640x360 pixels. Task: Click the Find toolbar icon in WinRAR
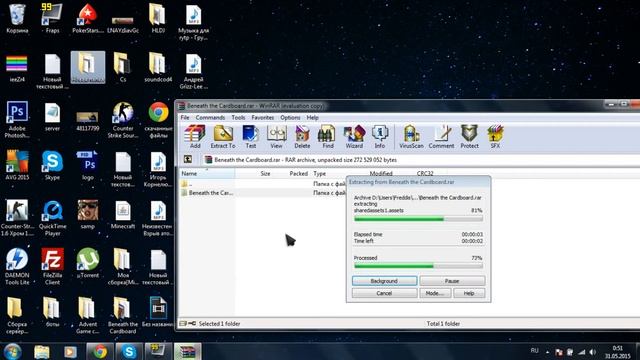pyautogui.click(x=327, y=137)
